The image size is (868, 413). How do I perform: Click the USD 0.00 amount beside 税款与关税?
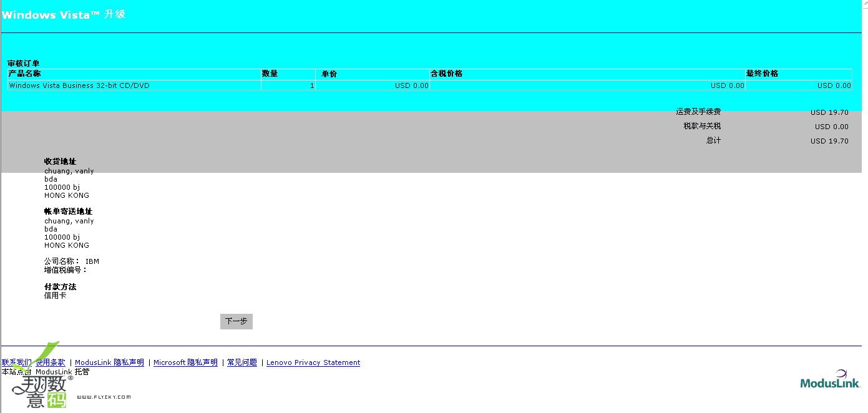832,127
